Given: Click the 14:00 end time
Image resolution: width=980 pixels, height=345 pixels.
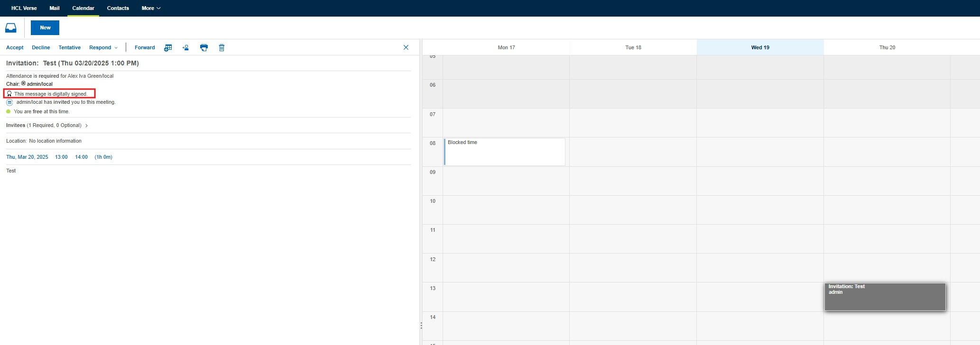Looking at the screenshot, I should point(81,157).
